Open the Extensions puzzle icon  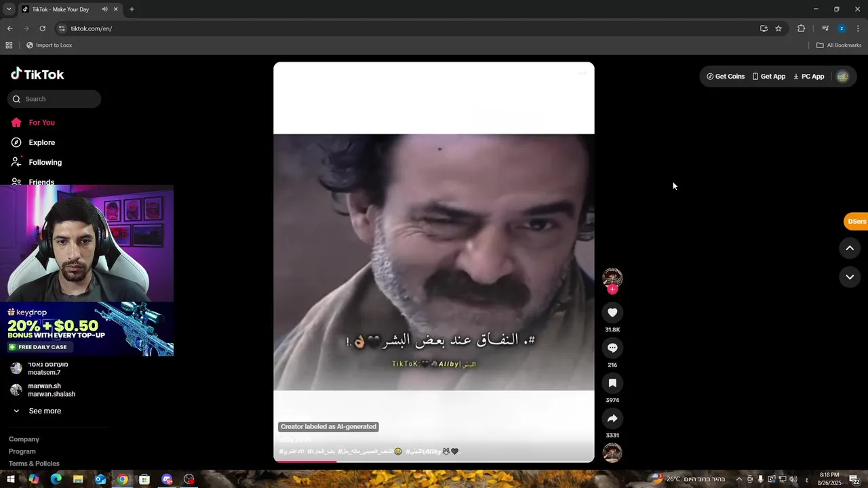point(802,28)
